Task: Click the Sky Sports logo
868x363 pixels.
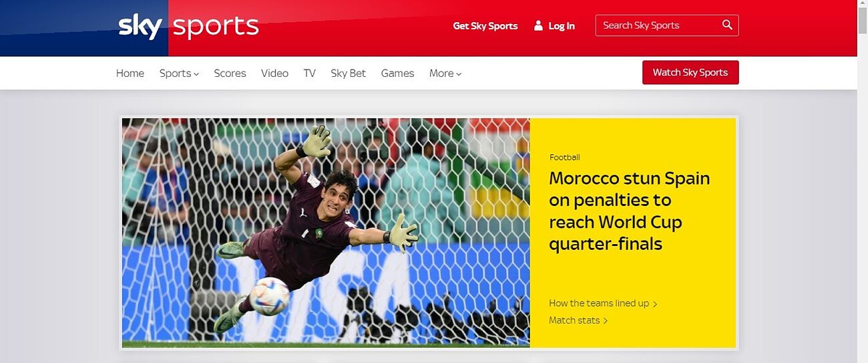Action: [188, 26]
